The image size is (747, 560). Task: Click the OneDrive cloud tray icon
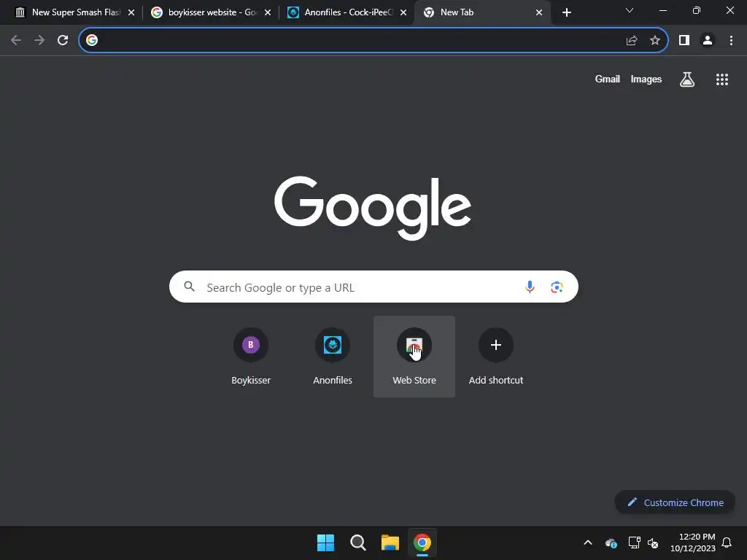click(x=611, y=542)
